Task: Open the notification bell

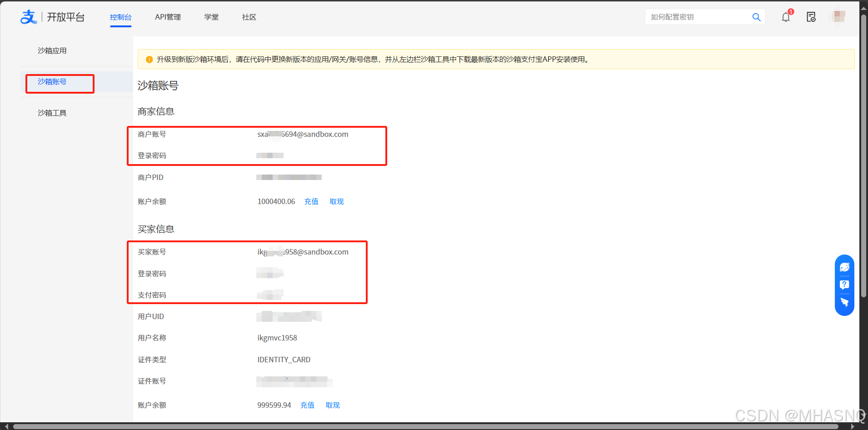Action: pyautogui.click(x=786, y=17)
